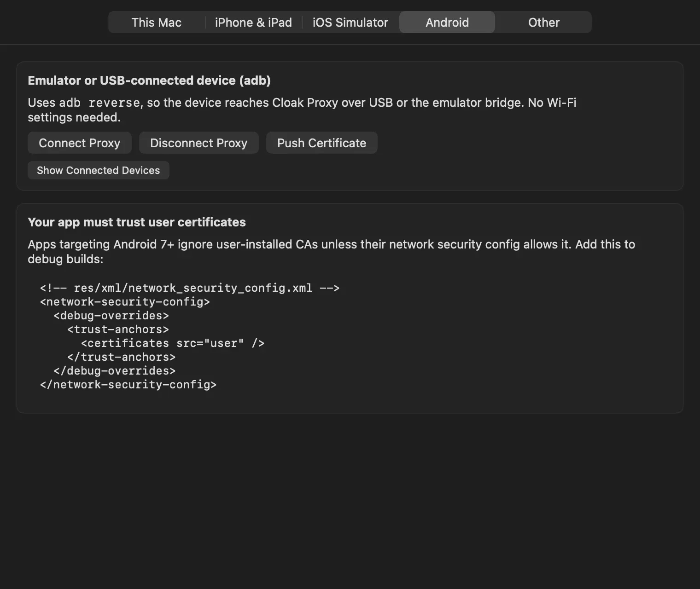The width and height of the screenshot is (700, 589).
Task: Switch to the This Mac tab
Action: tap(157, 22)
